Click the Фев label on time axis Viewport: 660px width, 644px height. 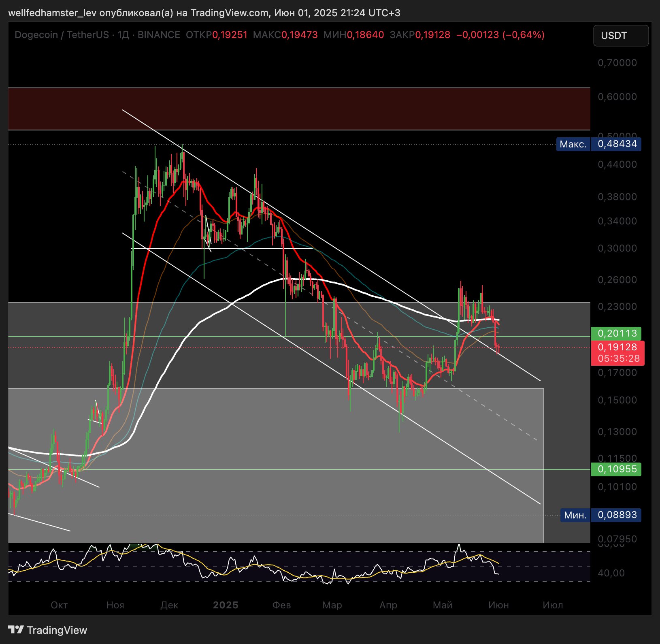click(x=281, y=605)
